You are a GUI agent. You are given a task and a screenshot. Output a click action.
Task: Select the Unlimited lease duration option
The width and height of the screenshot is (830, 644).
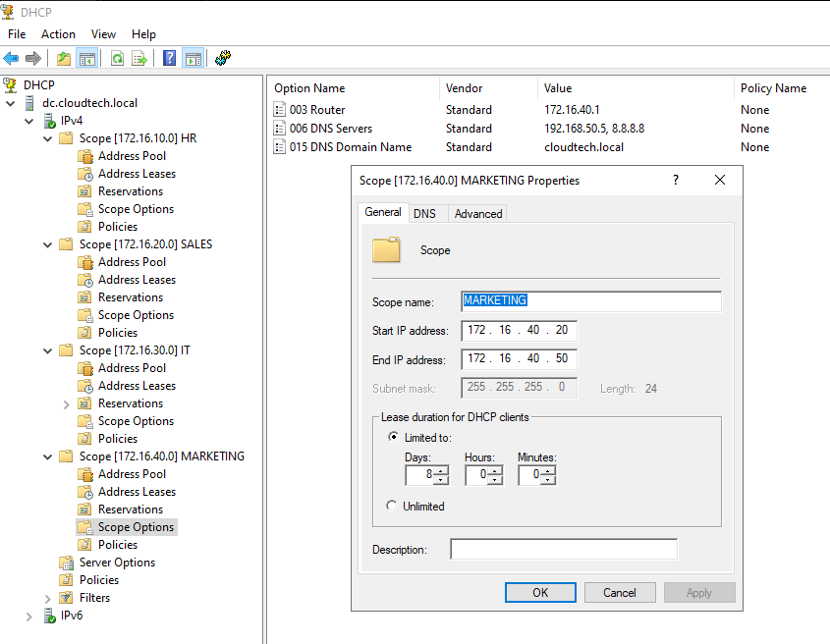pos(394,506)
